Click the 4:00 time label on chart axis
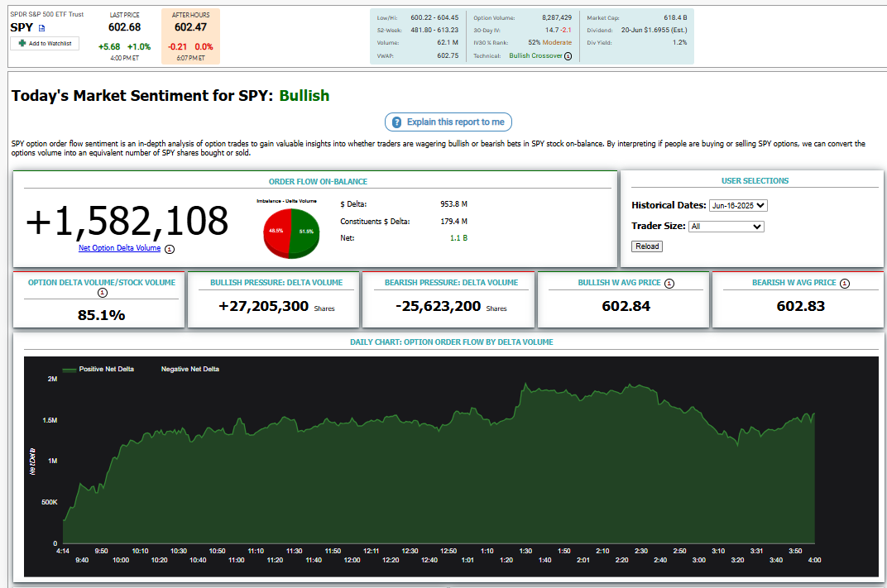This screenshot has width=887, height=588. pos(814,561)
